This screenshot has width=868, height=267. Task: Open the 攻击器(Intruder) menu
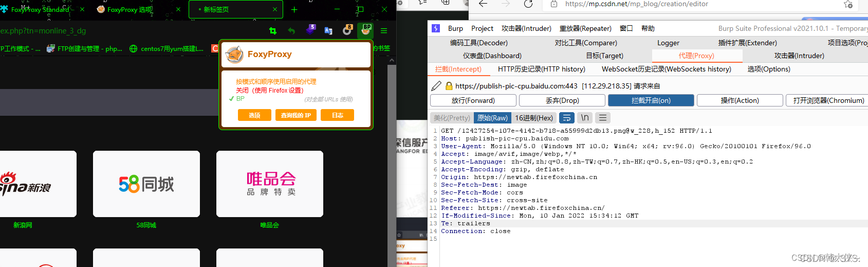[x=526, y=28]
